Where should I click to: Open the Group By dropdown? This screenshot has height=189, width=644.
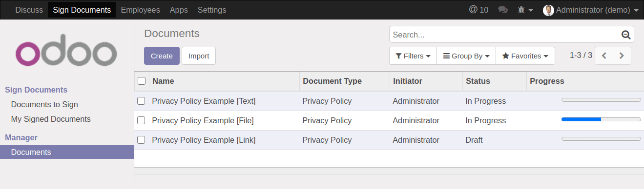click(x=466, y=56)
